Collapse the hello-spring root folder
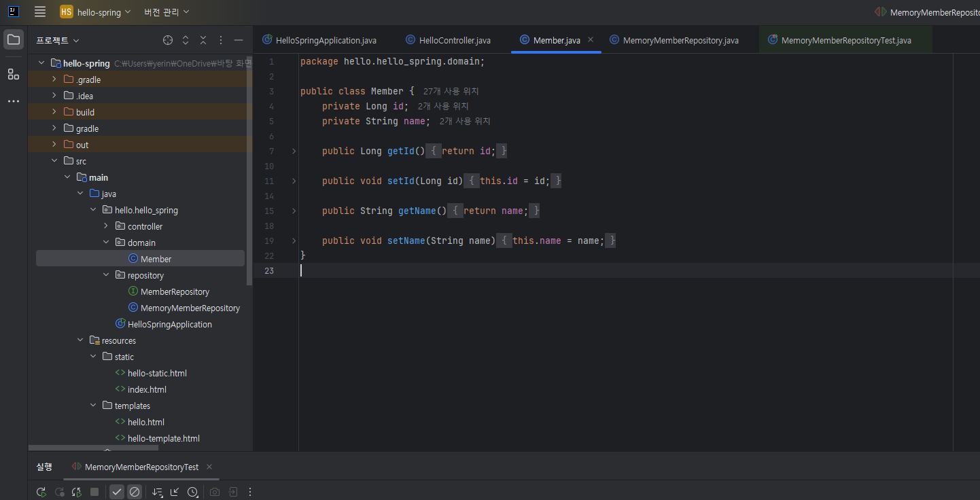This screenshot has width=980, height=500. point(41,63)
